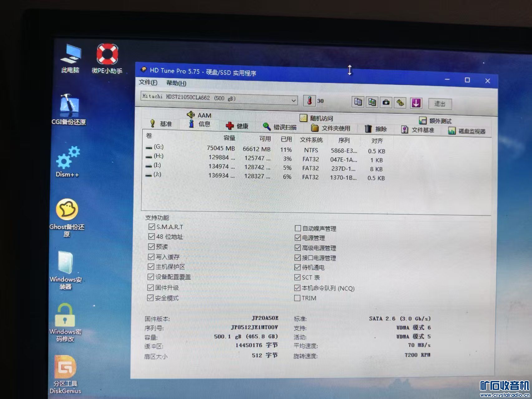Select the J: volume drive icon
This screenshot has height=399, width=532.
pos(148,175)
